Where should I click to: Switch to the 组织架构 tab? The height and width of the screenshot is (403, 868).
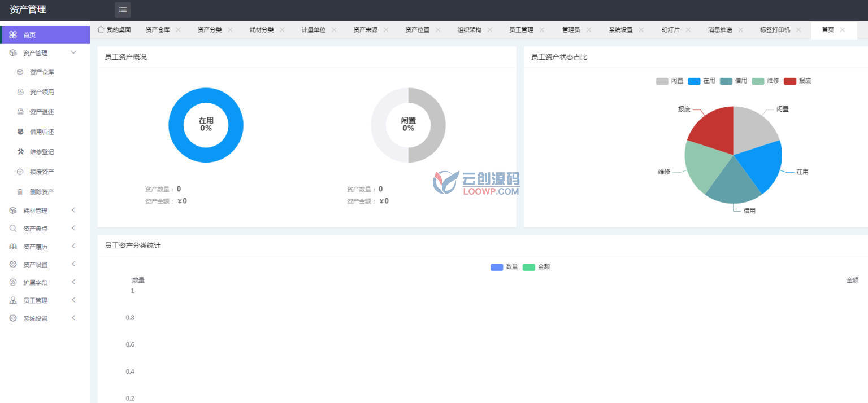(x=470, y=30)
